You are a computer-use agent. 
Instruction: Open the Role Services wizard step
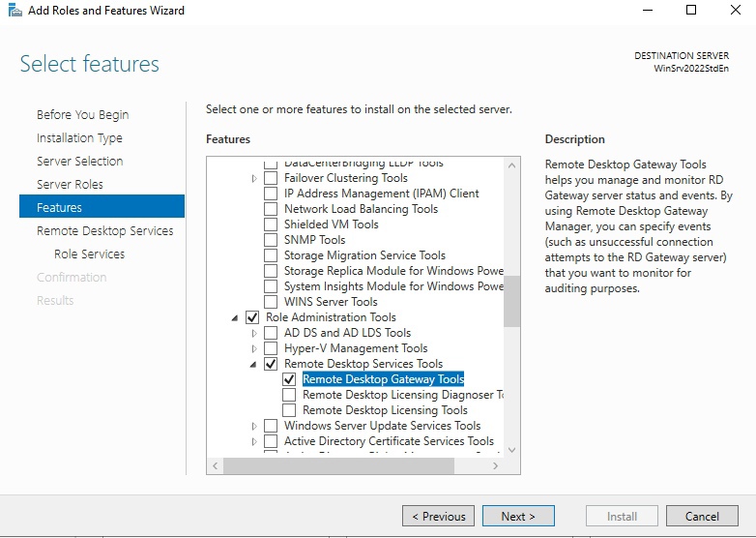click(89, 254)
